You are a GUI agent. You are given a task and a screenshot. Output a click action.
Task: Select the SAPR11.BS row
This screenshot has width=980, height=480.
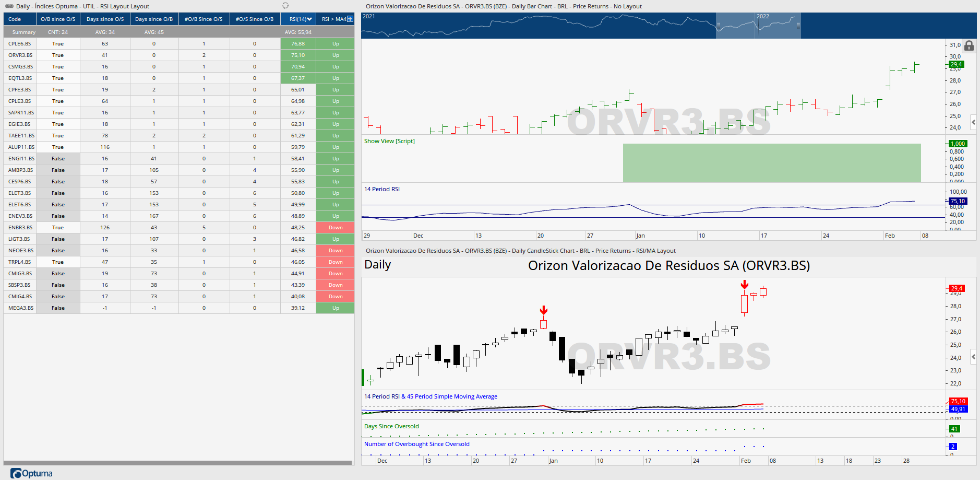click(179, 113)
